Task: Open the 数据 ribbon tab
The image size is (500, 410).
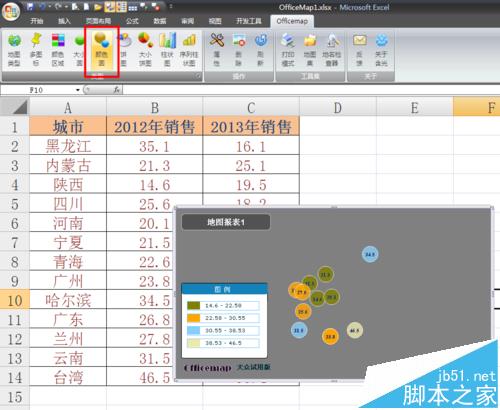Action: (x=160, y=21)
